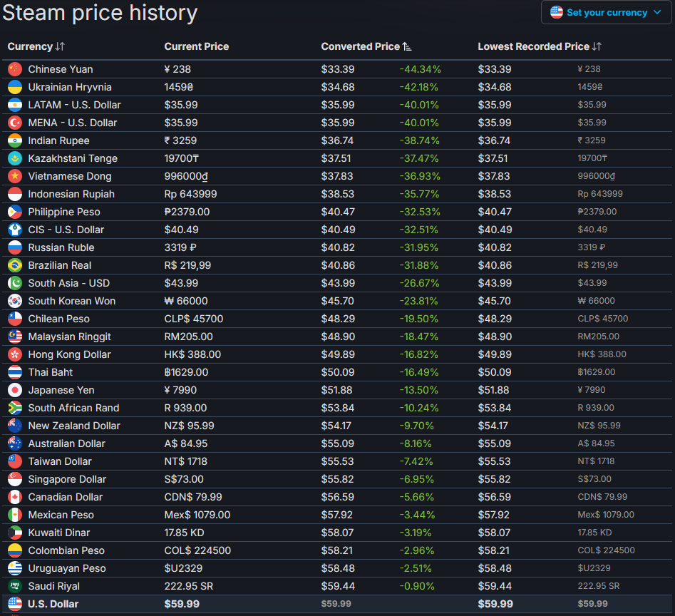The image size is (675, 616).
Task: Click the Thai Baht flag icon
Action: (15, 372)
